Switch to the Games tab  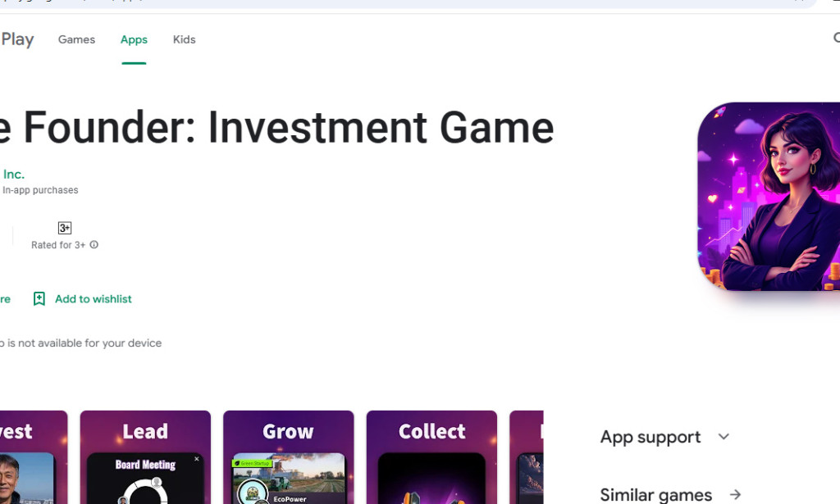76,39
